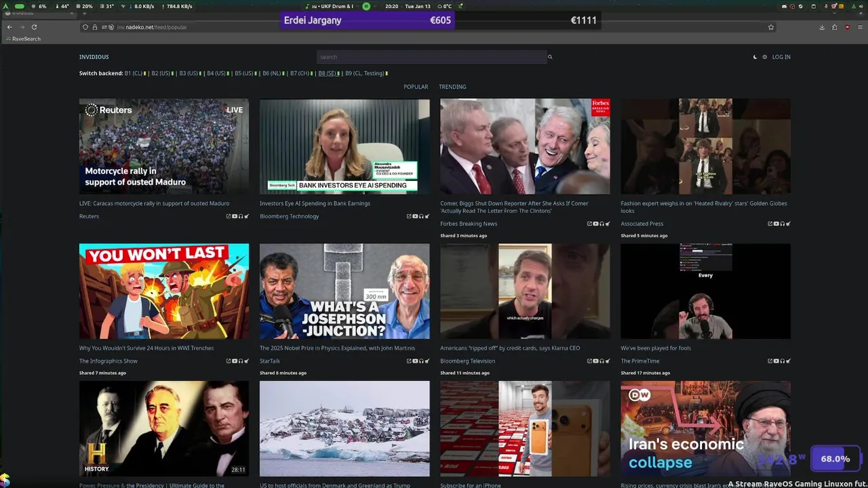This screenshot has height=488, width=868.
Task: Click headphones icon on Bloomberg Technology video
Action: [421, 216]
